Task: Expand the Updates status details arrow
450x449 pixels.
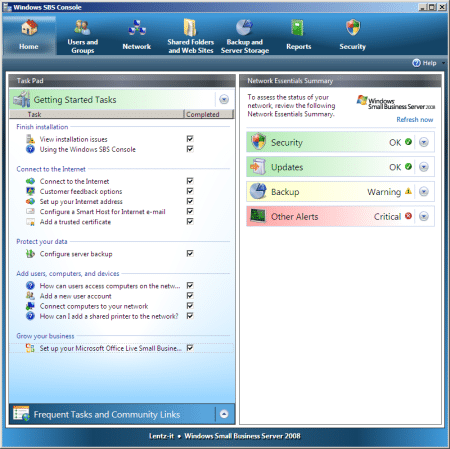Action: (x=424, y=167)
